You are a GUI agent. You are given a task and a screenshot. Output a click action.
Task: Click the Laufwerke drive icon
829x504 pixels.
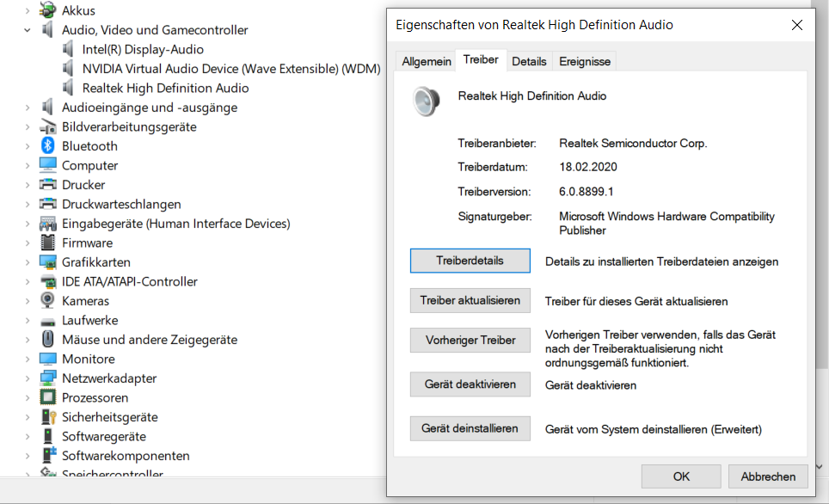[47, 321]
